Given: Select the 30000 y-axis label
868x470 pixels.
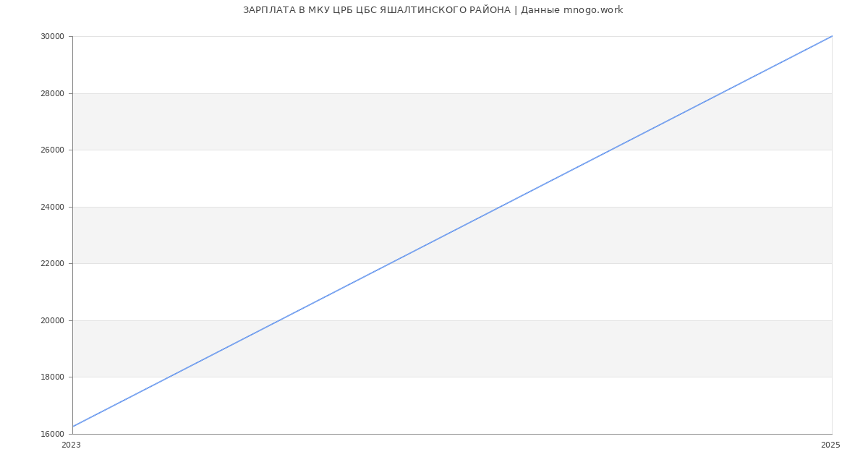Looking at the screenshot, I should pyautogui.click(x=53, y=37).
